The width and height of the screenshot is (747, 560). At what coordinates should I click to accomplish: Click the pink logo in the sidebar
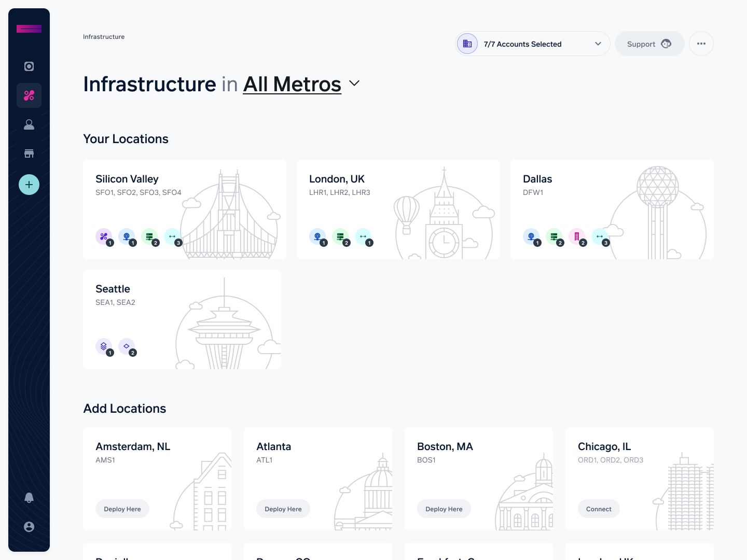(x=29, y=29)
